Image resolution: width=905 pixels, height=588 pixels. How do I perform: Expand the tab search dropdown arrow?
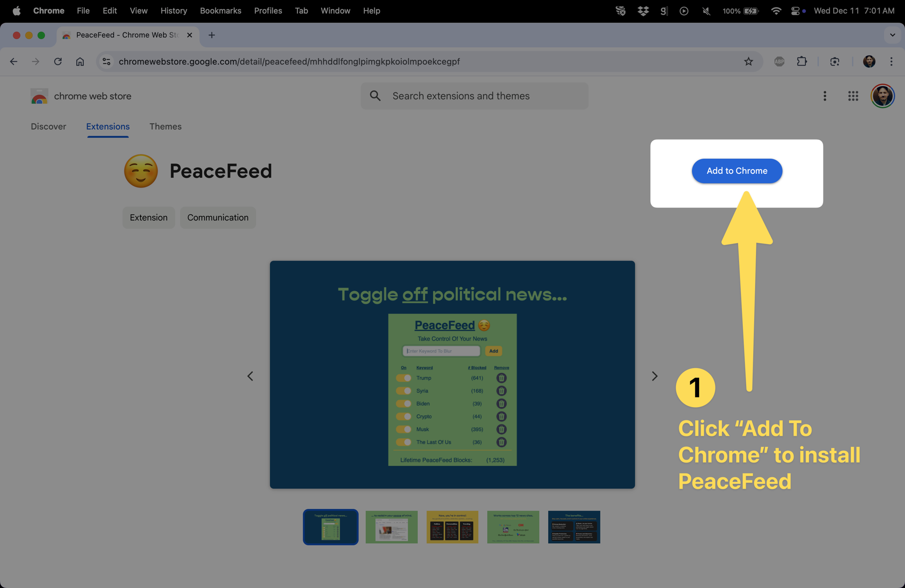coord(892,35)
